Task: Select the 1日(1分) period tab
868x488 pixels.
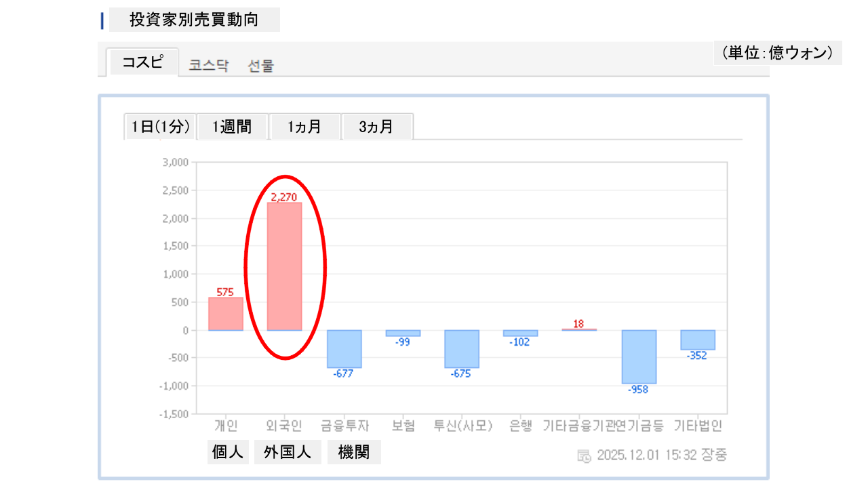Action: pos(160,127)
